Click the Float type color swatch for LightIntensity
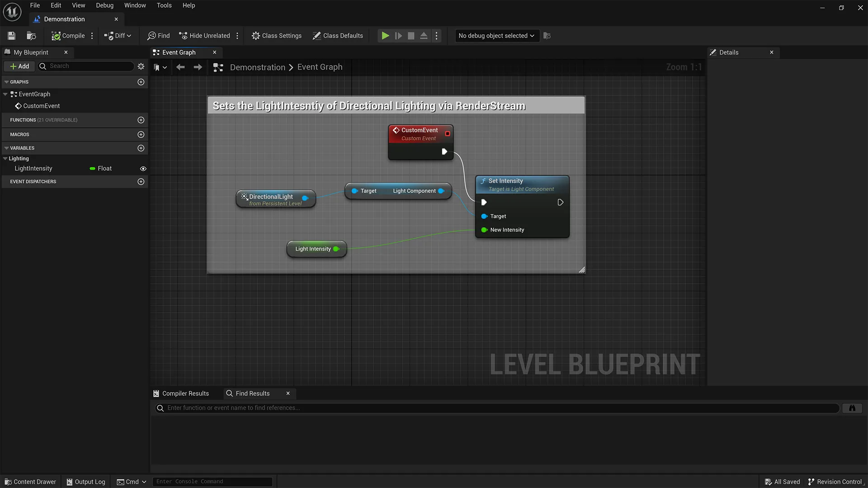 (x=92, y=168)
